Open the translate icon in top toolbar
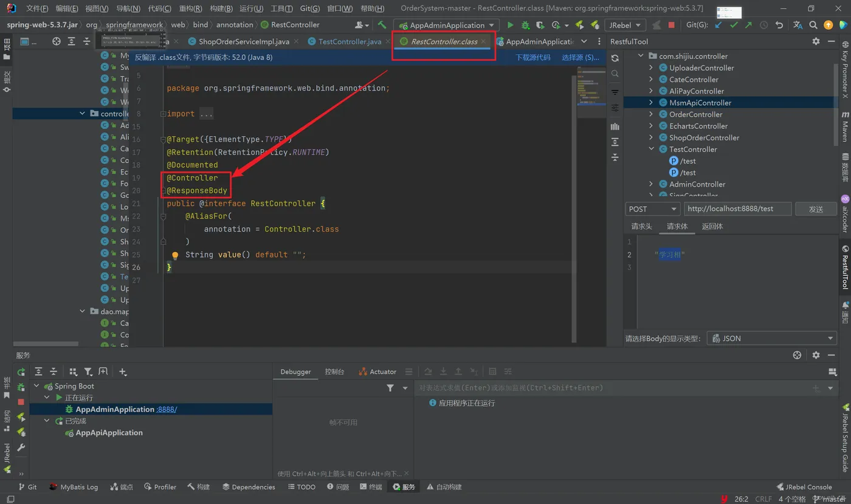The height and width of the screenshot is (504, 851). pos(798,25)
